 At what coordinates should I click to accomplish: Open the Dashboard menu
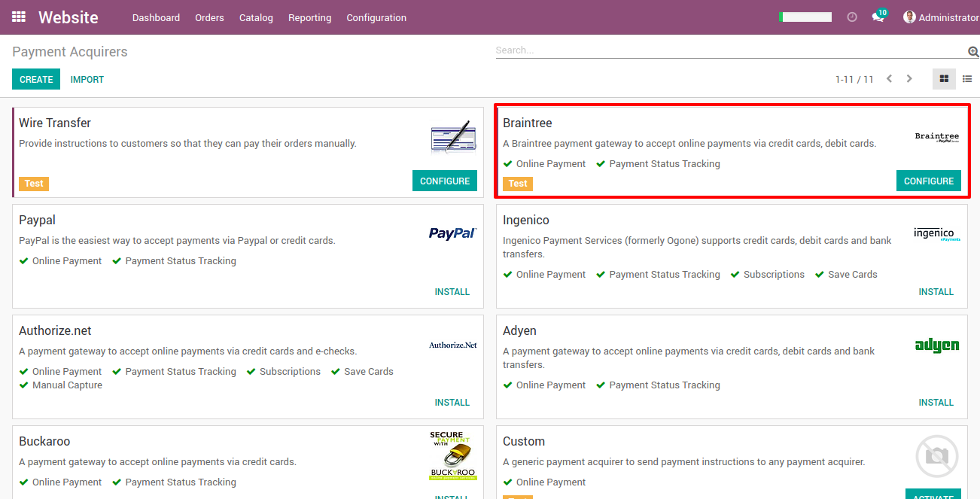156,17
